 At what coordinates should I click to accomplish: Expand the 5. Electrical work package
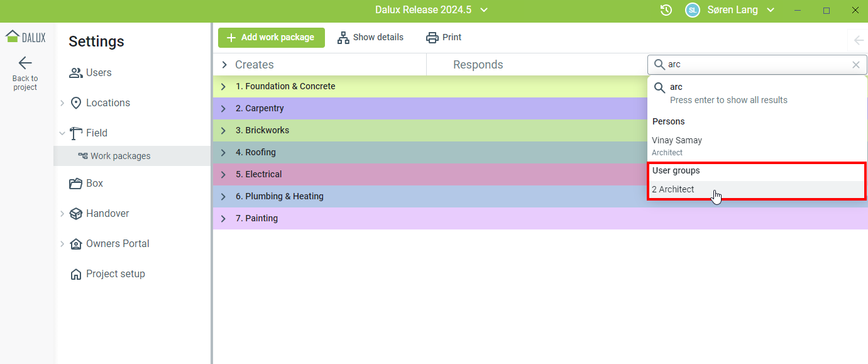click(223, 175)
